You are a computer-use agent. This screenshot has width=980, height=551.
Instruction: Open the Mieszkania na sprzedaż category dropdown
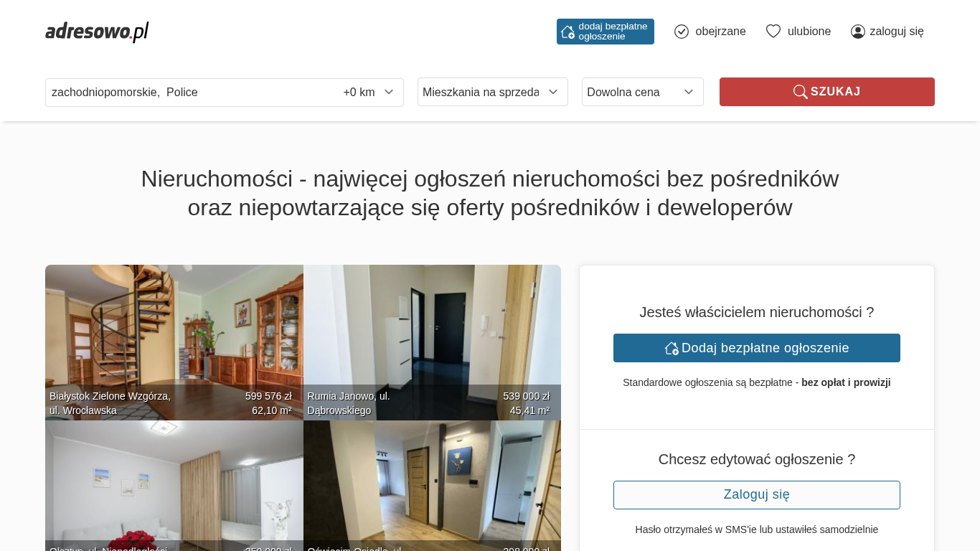click(x=493, y=92)
